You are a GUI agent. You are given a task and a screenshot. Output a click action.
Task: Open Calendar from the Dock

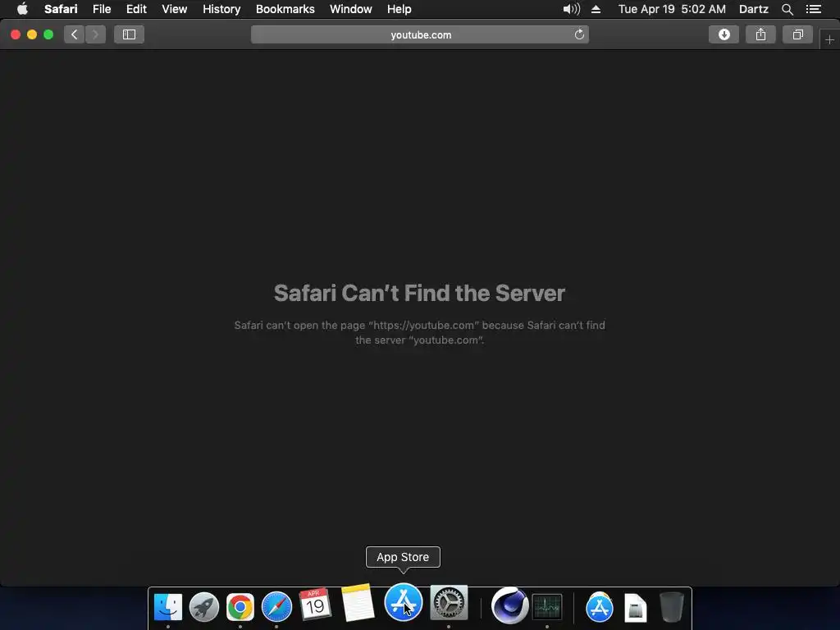pos(315,605)
